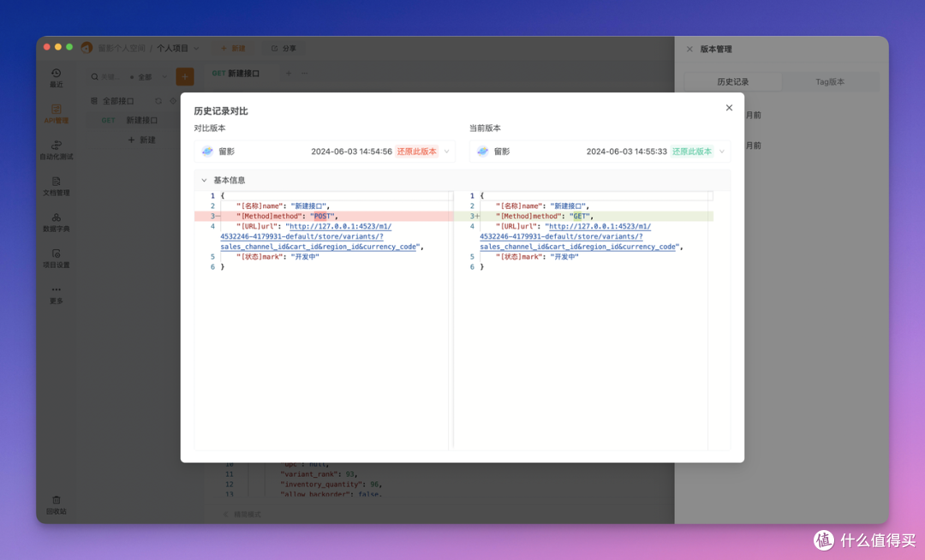This screenshot has height=560, width=925.
Task: Open the 当前版本 version dropdown arrow
Action: [x=721, y=152]
